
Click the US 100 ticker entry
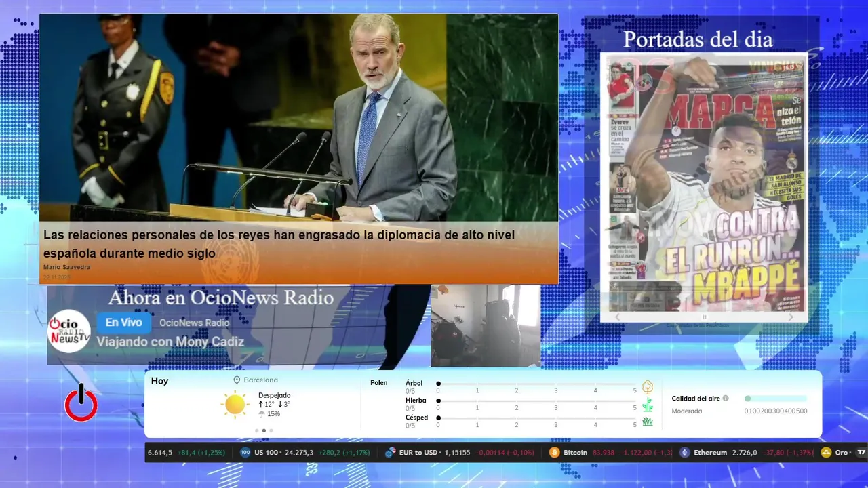[306, 453]
